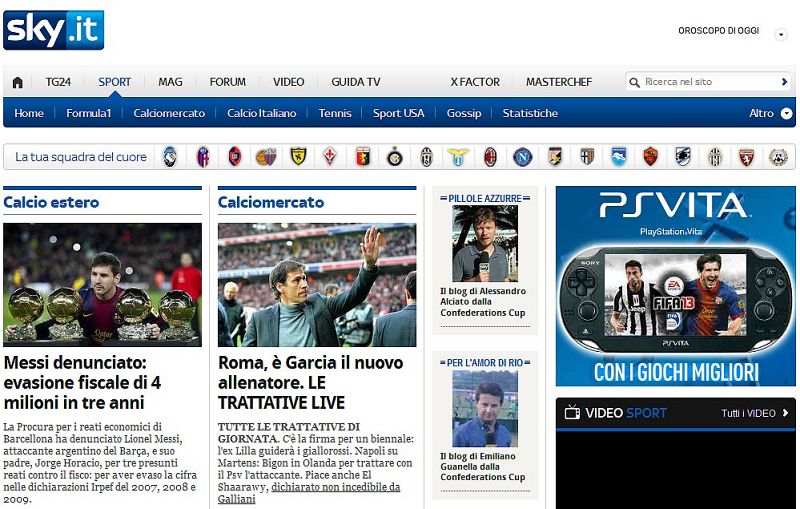
Task: Open the home icon in the top navigation
Action: pos(17,82)
